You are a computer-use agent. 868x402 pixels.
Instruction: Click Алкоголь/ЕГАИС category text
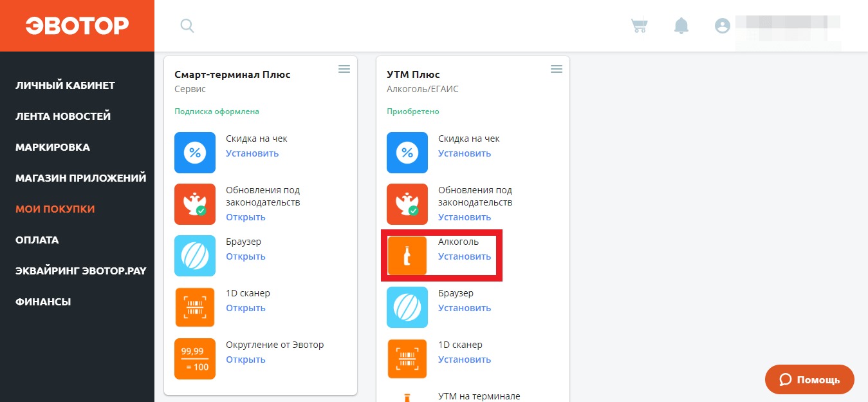pyautogui.click(x=423, y=89)
